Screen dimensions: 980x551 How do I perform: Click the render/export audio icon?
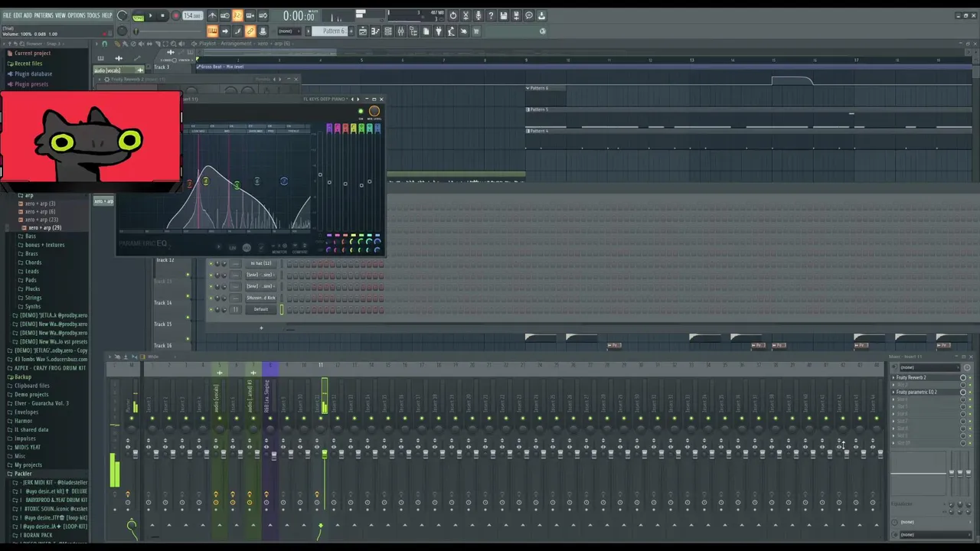[516, 15]
